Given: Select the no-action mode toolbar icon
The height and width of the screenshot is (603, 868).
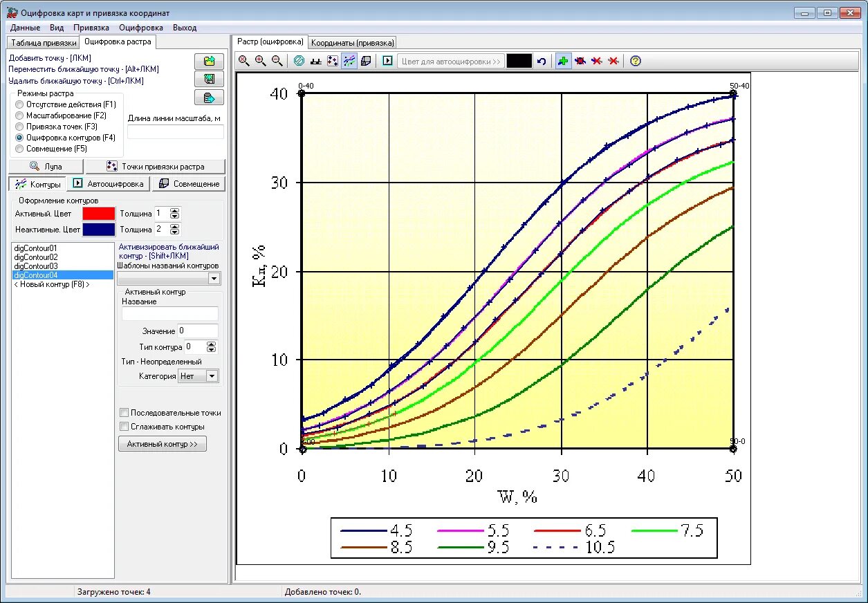Looking at the screenshot, I should click(299, 61).
